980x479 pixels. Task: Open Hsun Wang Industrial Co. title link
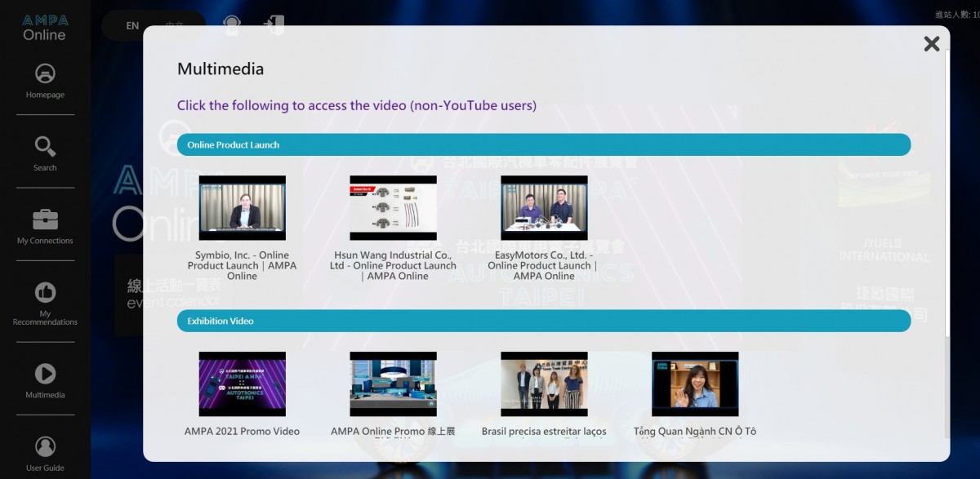coord(394,265)
